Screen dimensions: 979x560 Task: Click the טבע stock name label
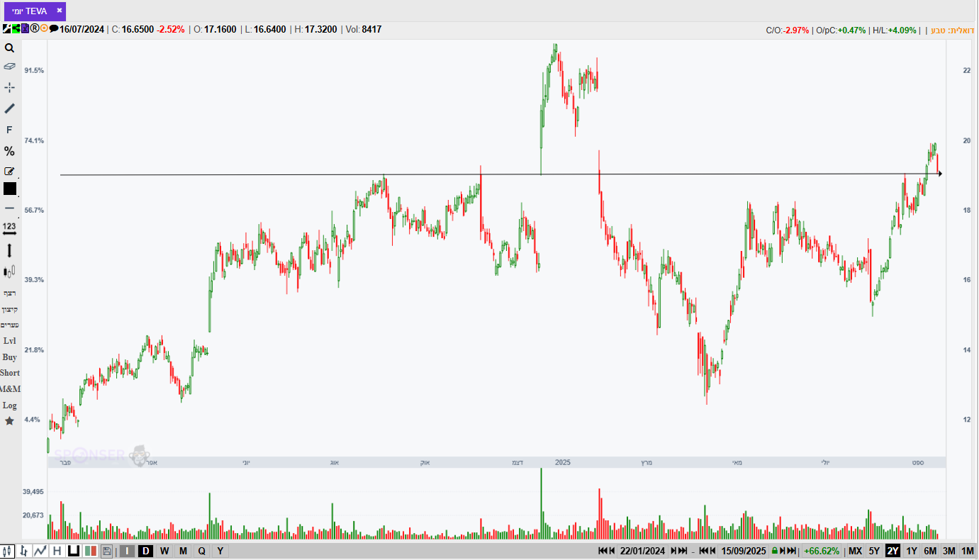click(x=936, y=30)
